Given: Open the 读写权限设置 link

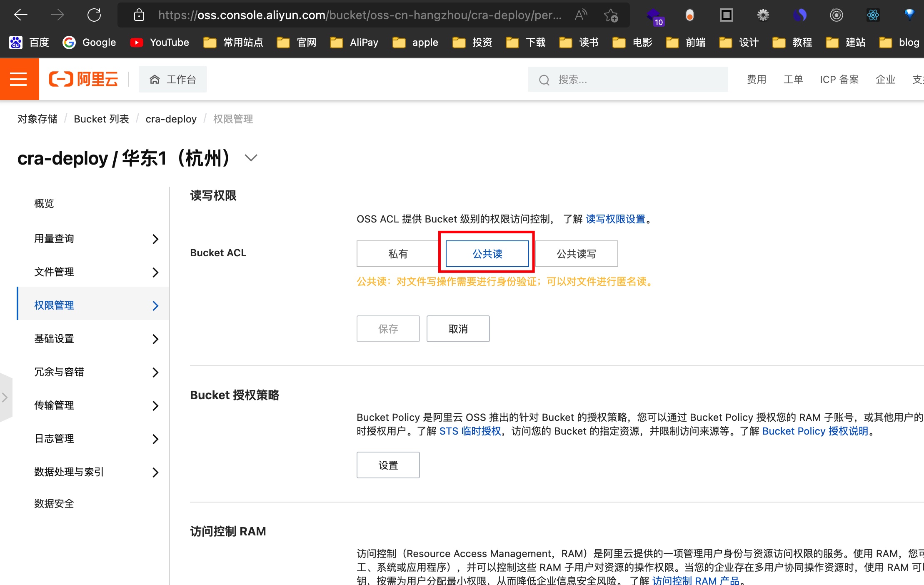Looking at the screenshot, I should [x=616, y=219].
